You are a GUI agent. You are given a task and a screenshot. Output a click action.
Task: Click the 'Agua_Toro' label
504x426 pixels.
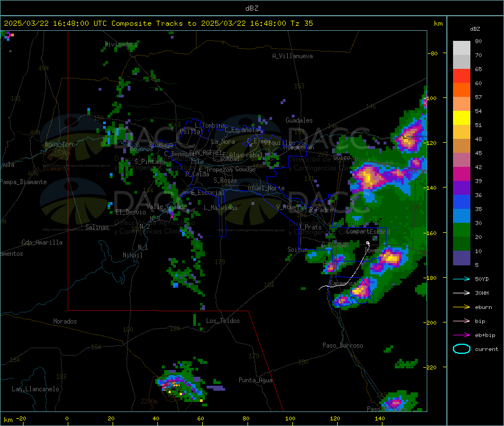tap(60, 144)
